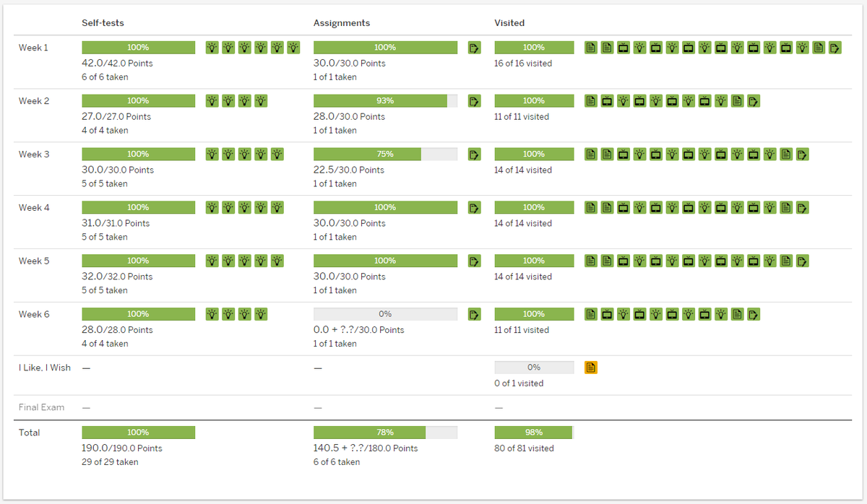Open the last item icon in Week 1 Visited items

tap(835, 48)
